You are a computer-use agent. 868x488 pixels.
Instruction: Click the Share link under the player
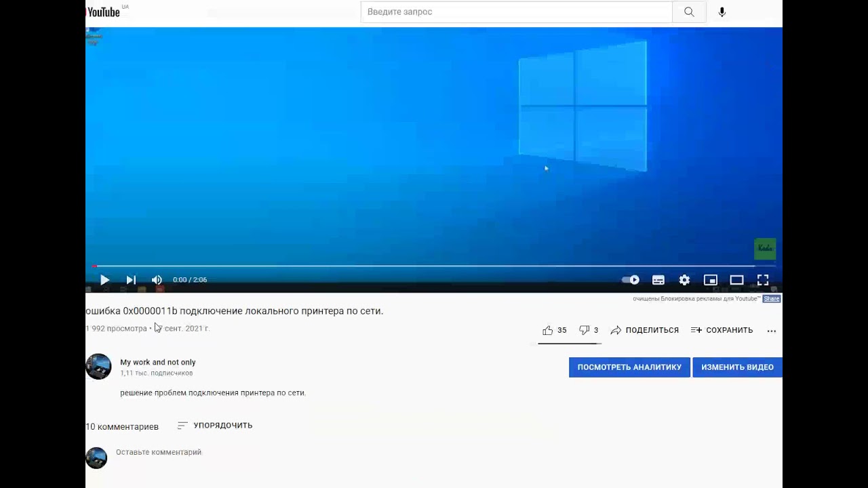click(x=771, y=299)
